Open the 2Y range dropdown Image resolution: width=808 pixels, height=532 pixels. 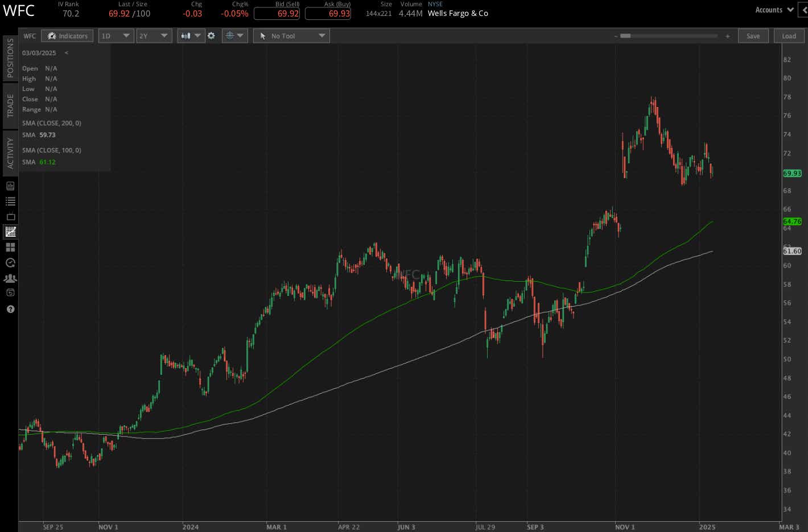(154, 35)
